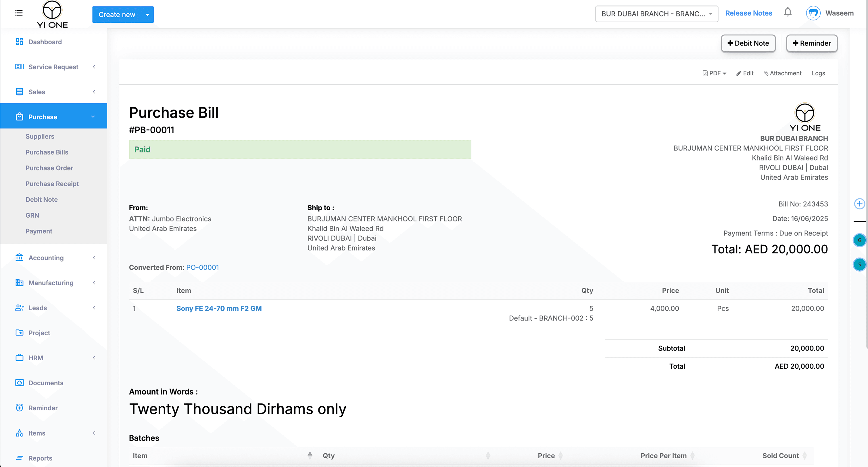Expand the Manufacturing menu chevron
Screen dimensions: 868x467
[94, 283]
